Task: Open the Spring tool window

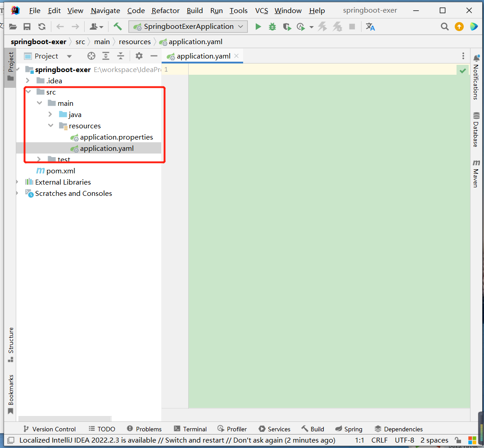Action: click(x=349, y=429)
